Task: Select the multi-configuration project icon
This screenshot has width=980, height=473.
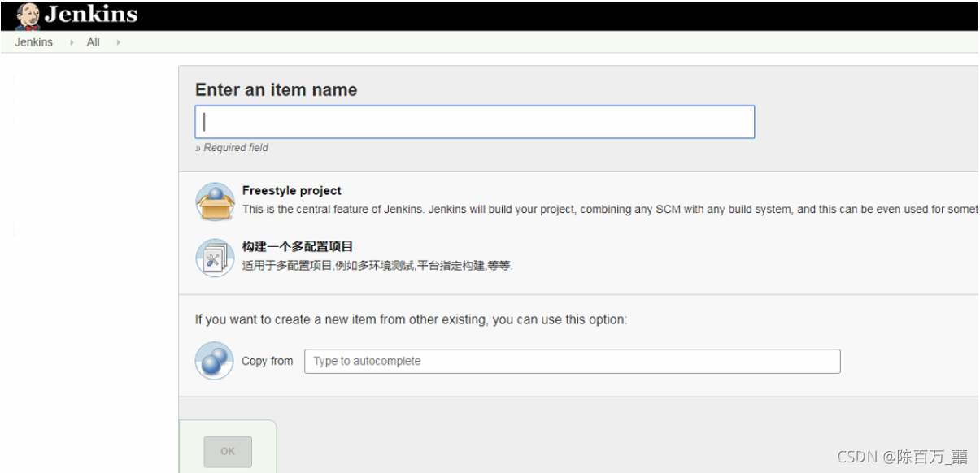Action: point(215,257)
